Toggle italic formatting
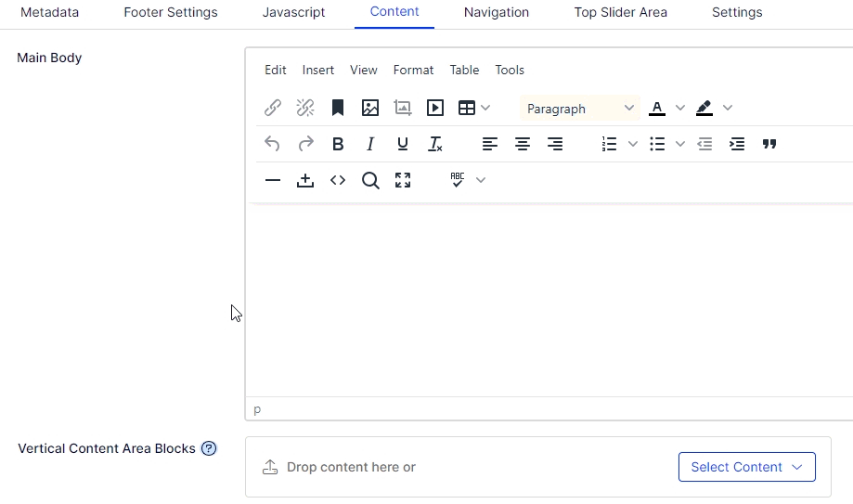This screenshot has height=504, width=853. 370,144
